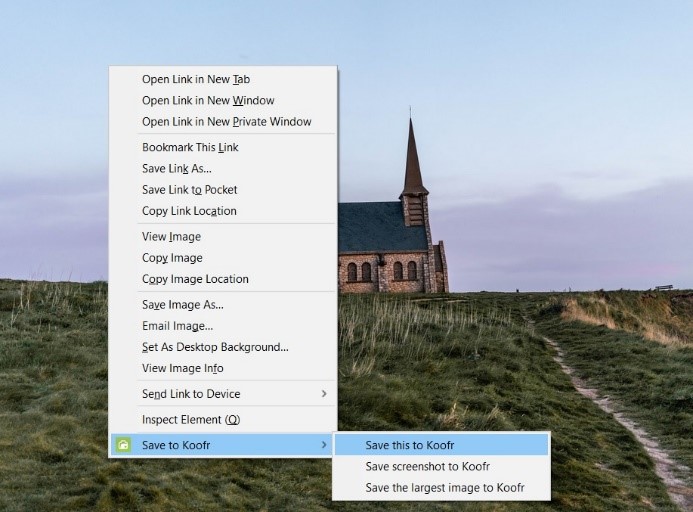Select Save Link to Pocket
693x512 pixels.
tap(190, 190)
